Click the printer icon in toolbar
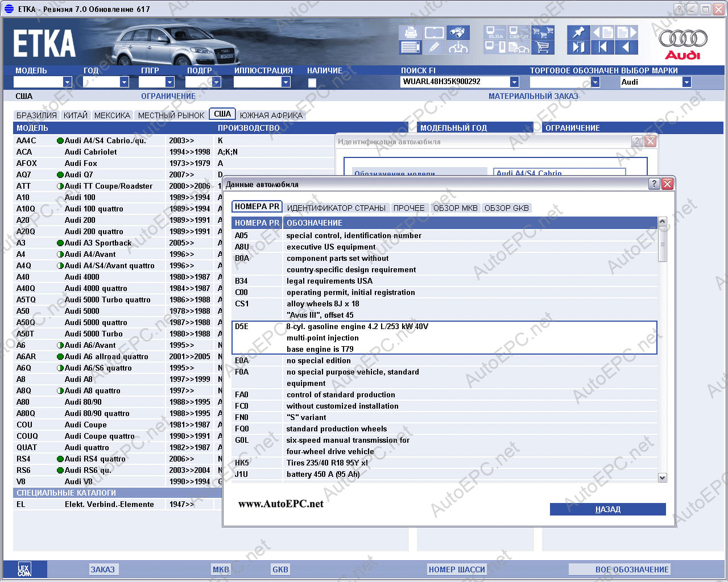The image size is (728, 582). (411, 32)
